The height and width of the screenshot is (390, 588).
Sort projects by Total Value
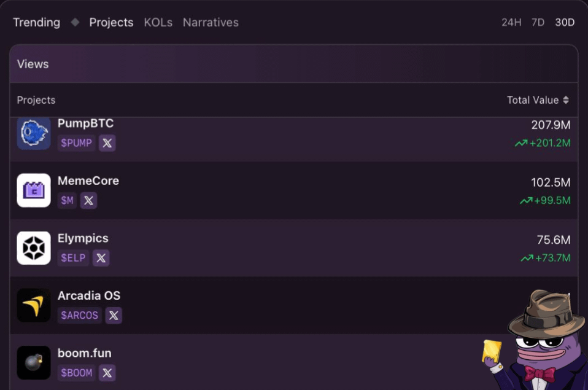(538, 100)
